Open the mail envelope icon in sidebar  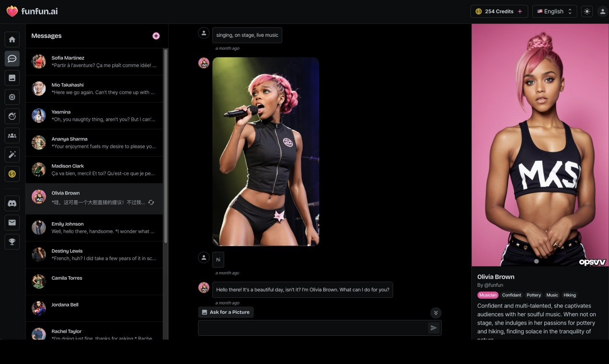[x=12, y=222]
